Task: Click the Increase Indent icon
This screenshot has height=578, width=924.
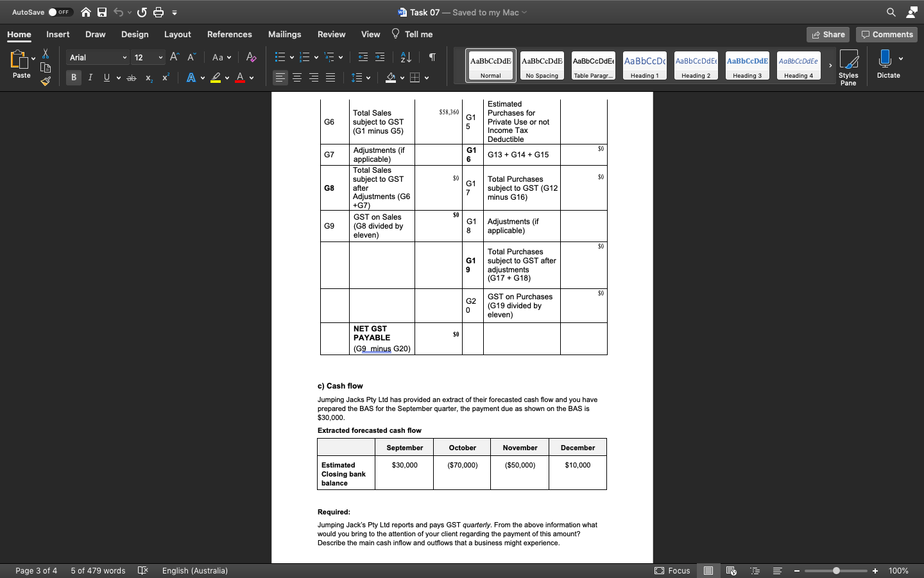Action: tap(380, 57)
